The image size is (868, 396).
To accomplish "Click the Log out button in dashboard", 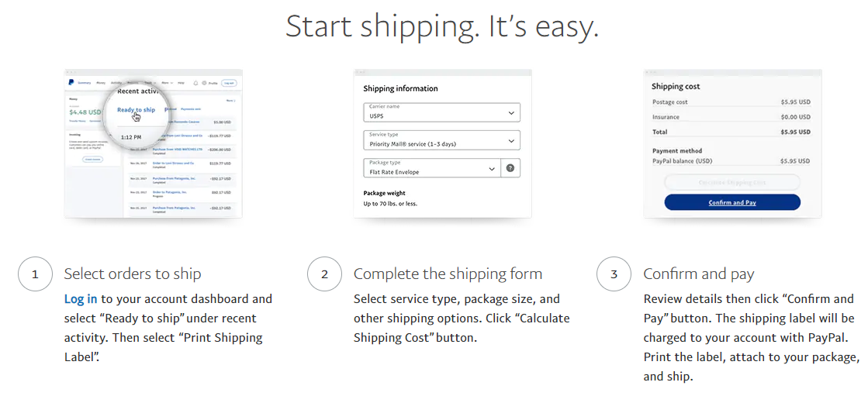I will click(x=229, y=83).
